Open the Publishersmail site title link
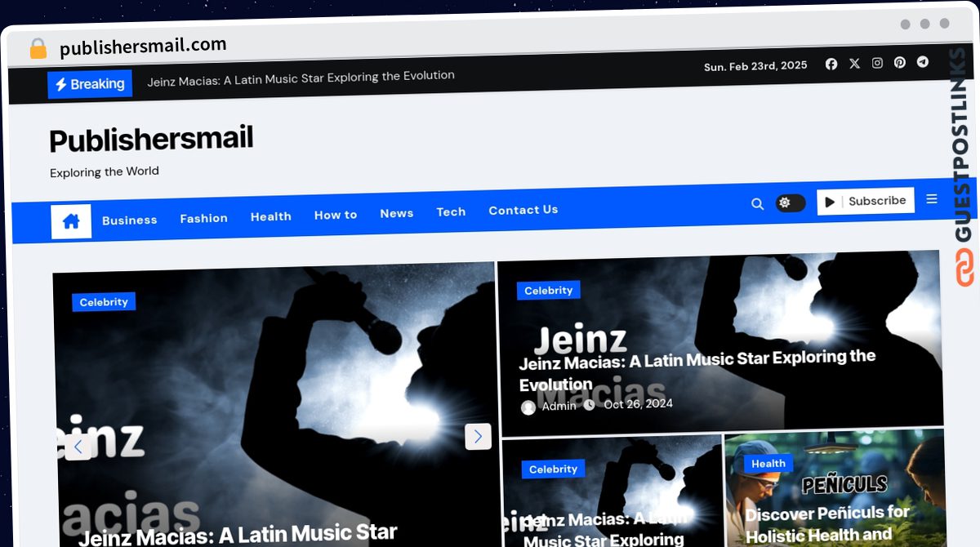This screenshot has height=547, width=980. click(x=152, y=140)
